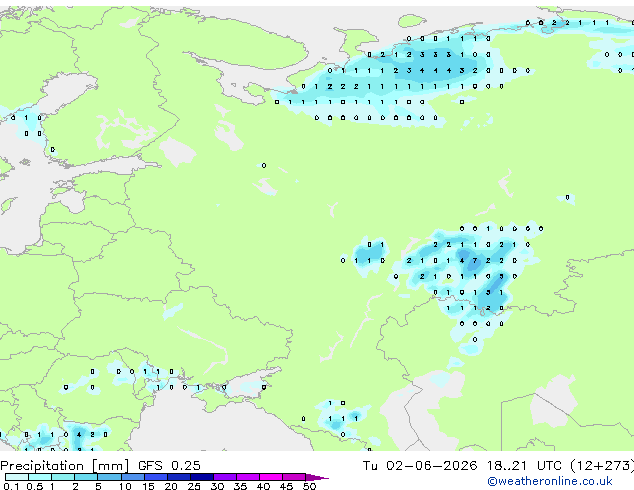Click the '0.5' legend scale label
This screenshot has width=634, height=490.
pyautogui.click(x=35, y=486)
